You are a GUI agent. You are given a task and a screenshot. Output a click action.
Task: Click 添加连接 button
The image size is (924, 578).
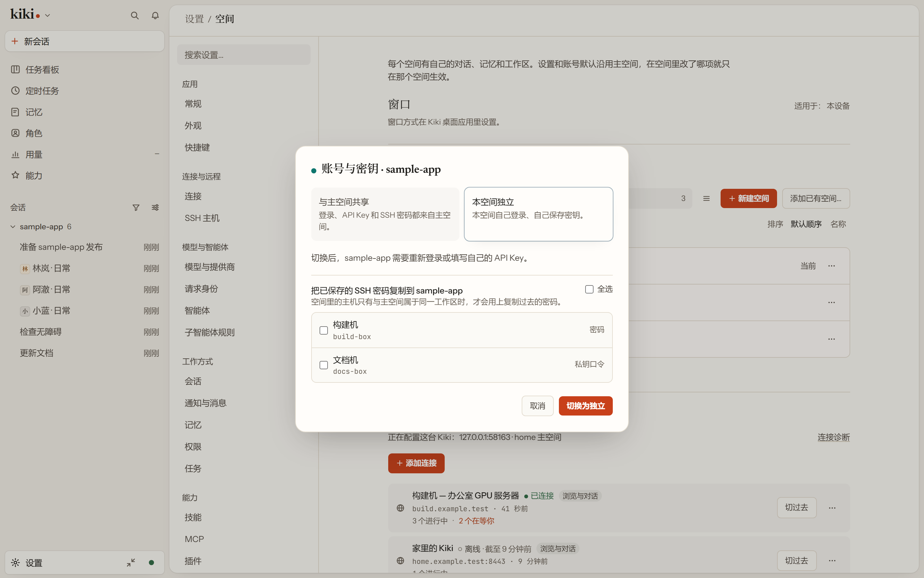(416, 463)
